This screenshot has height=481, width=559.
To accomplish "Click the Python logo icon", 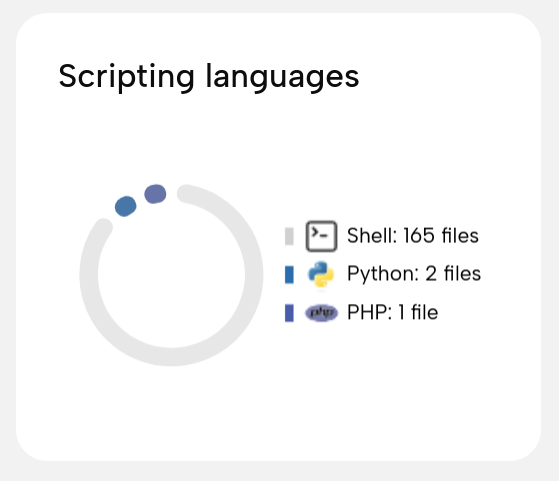I will coord(321,274).
